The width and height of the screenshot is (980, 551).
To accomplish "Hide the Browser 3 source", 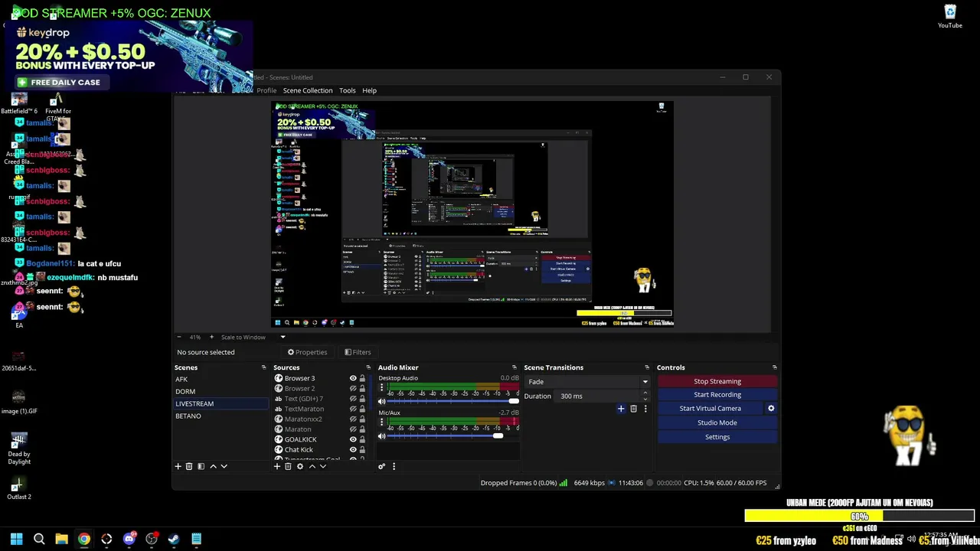I will 353,378.
